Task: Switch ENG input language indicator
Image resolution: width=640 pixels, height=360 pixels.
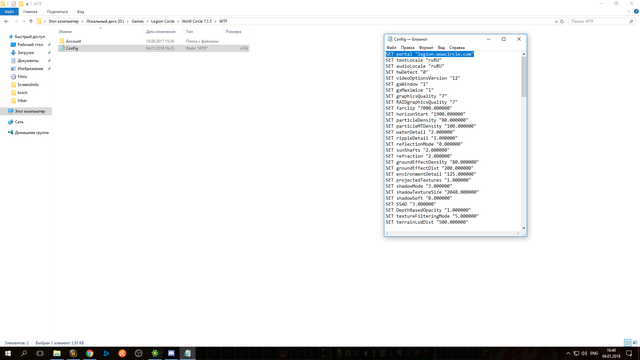Action: [594, 353]
